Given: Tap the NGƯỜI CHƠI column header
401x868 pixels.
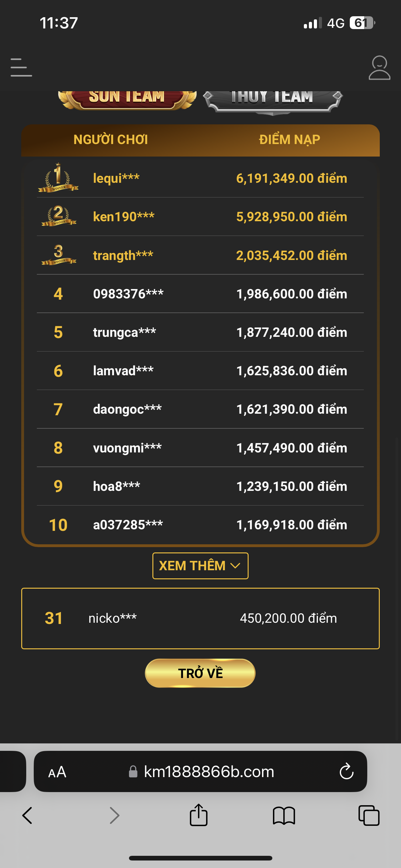Looking at the screenshot, I should click(x=111, y=139).
